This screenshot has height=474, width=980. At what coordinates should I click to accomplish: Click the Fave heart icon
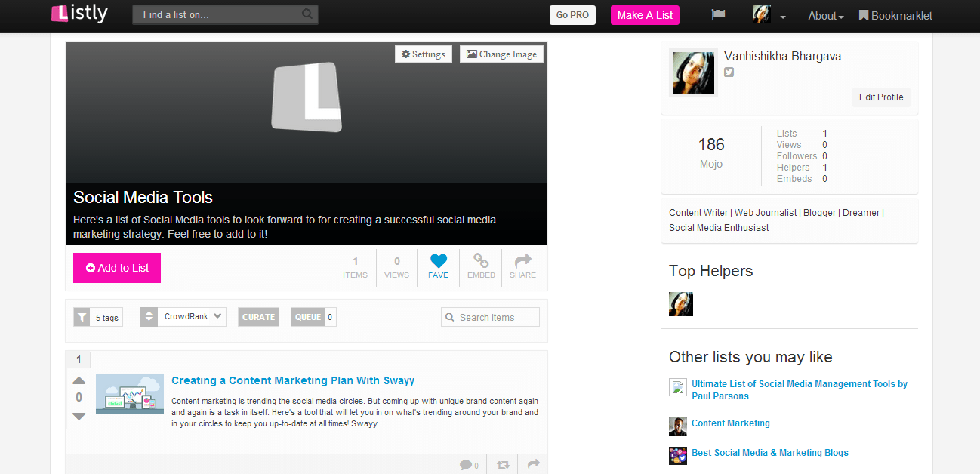[x=439, y=261]
